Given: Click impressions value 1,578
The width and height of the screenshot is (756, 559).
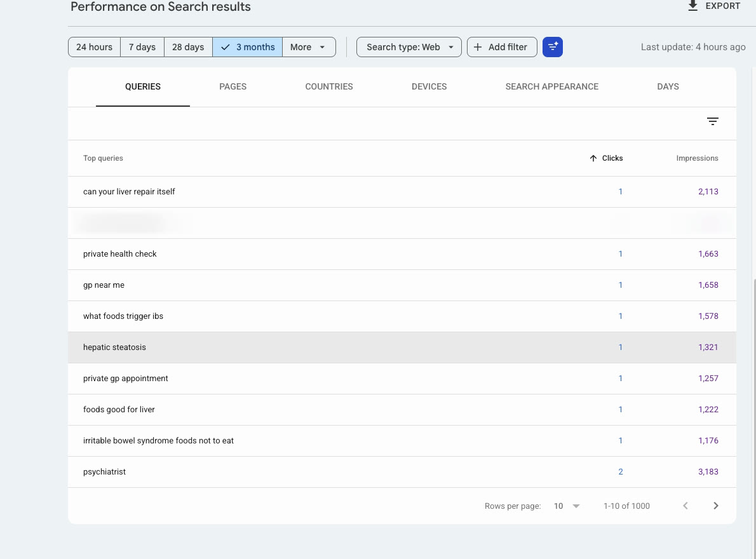Looking at the screenshot, I should tap(708, 316).
